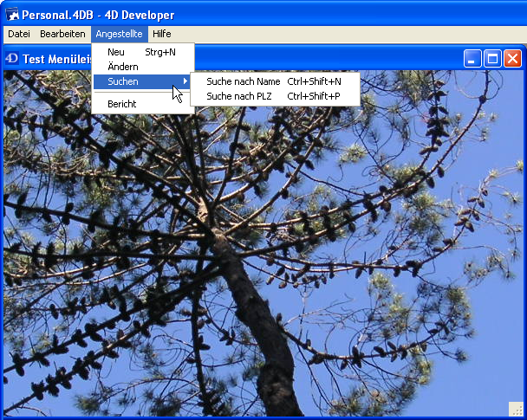Click the Test Menüleiste window title bar
The width and height of the screenshot is (527, 420).
[262, 59]
